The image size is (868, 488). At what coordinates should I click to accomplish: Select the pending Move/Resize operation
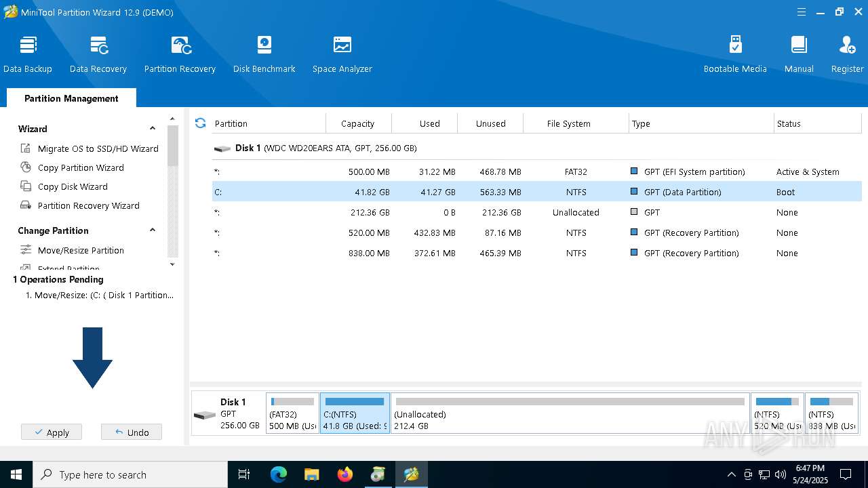tap(100, 295)
